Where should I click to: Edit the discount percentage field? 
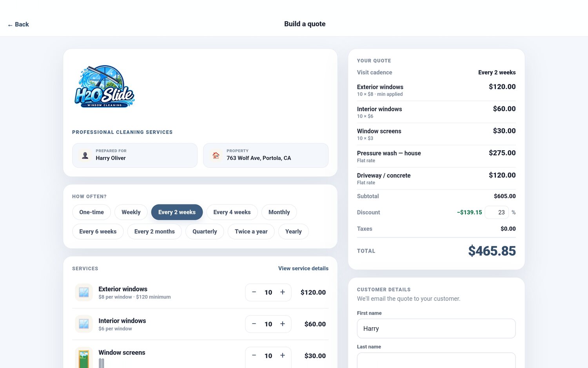(497, 212)
